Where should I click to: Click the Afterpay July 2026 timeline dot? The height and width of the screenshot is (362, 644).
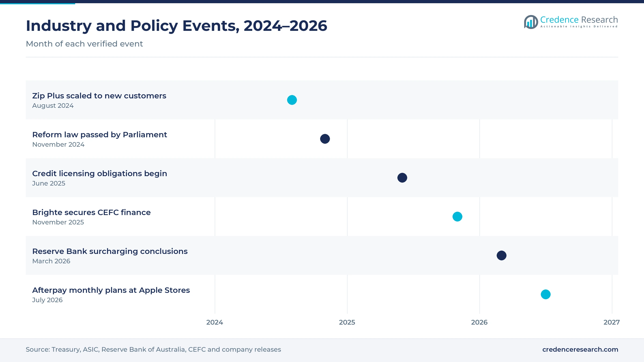point(546,294)
